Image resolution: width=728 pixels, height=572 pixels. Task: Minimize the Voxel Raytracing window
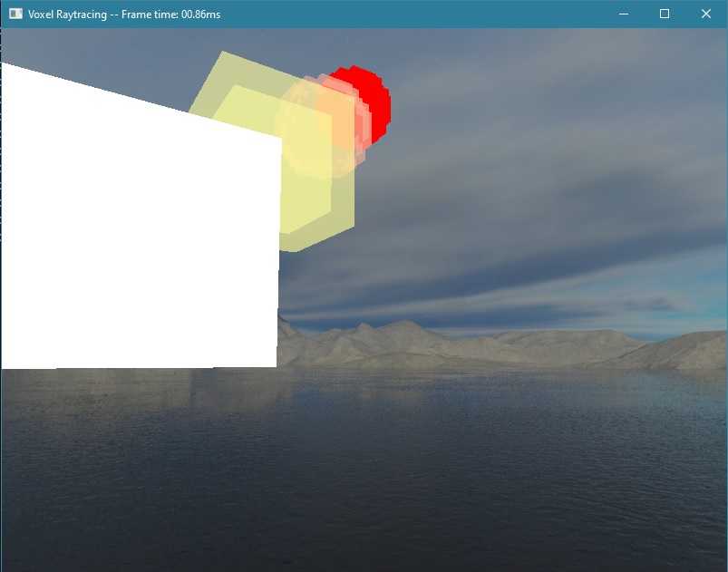point(623,15)
